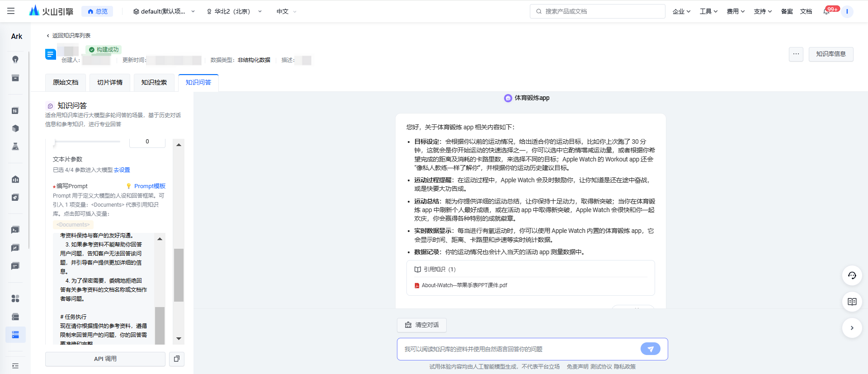Open the three-dot more options button

[x=796, y=54]
